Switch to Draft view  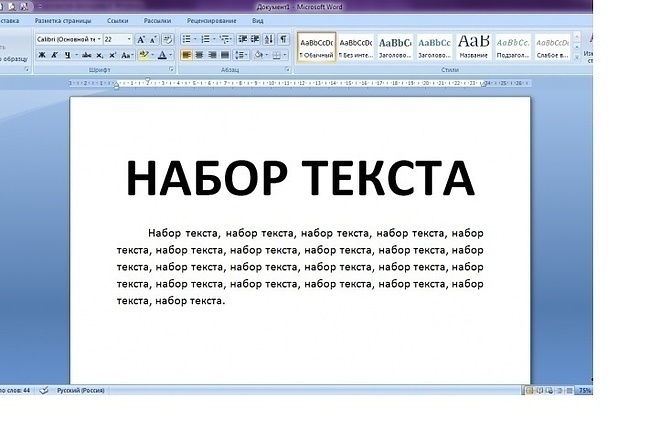click(569, 391)
